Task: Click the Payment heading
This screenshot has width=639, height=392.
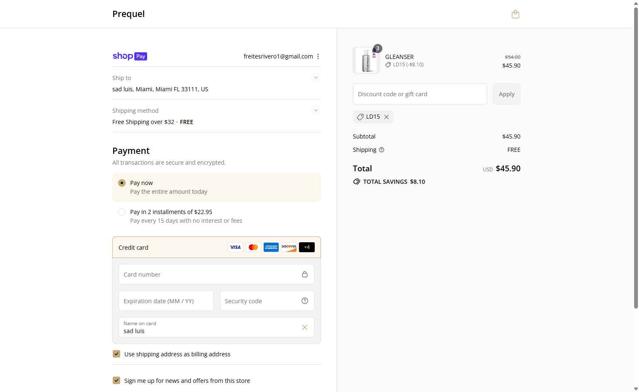Action: point(131,151)
